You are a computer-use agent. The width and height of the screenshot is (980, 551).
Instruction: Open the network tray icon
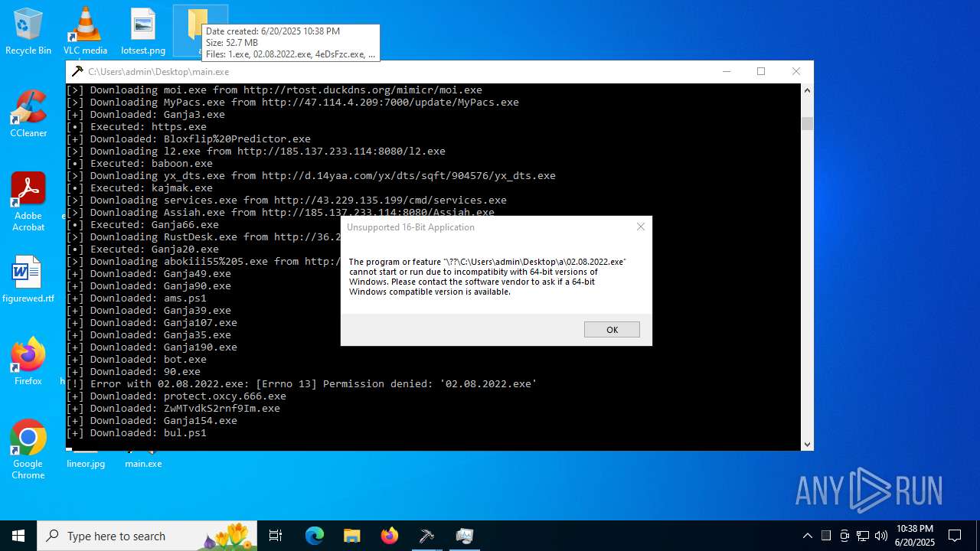click(863, 536)
